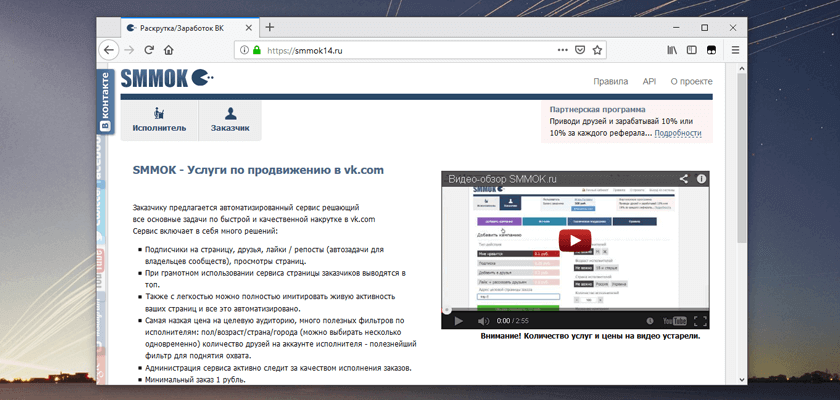Screen dimensions: 840x400
Task: Bookmark this page with the star icon
Action: (597, 50)
